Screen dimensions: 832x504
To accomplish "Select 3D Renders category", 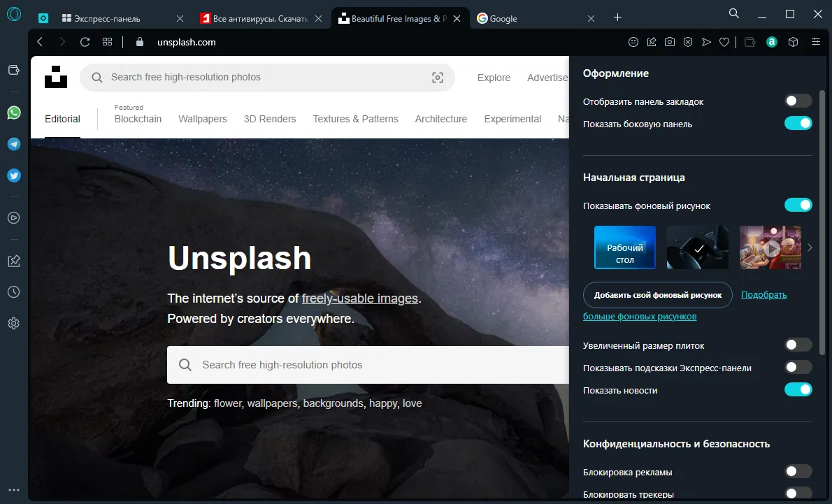I will [270, 119].
